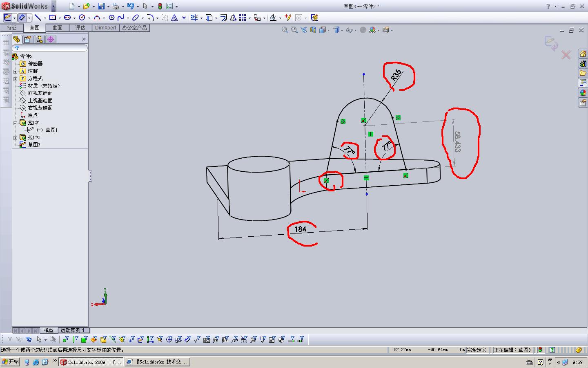This screenshot has width=588, height=368.
Task: Select 草图3 in the feature tree
Action: pos(34,145)
